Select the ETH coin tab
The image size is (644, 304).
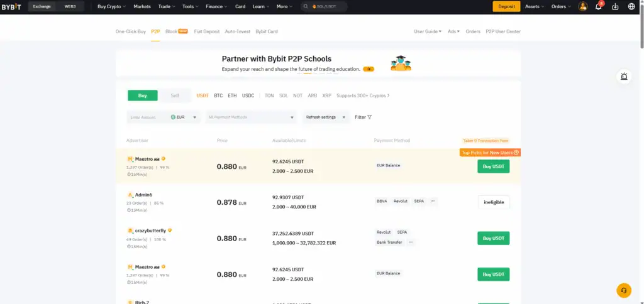pyautogui.click(x=233, y=95)
